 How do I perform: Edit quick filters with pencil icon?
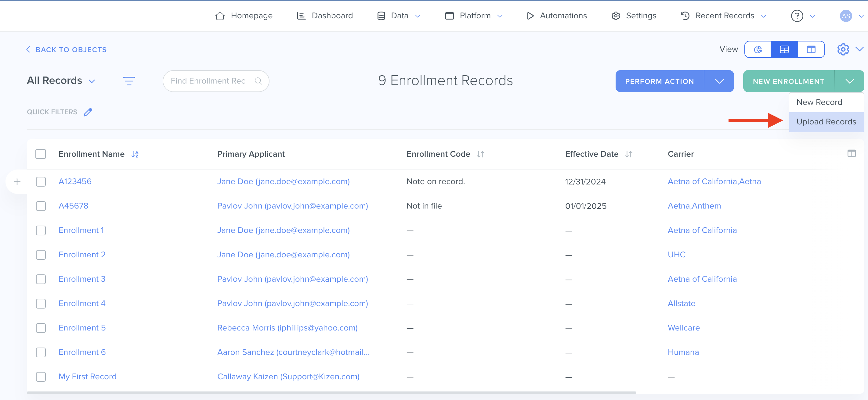coord(88,112)
